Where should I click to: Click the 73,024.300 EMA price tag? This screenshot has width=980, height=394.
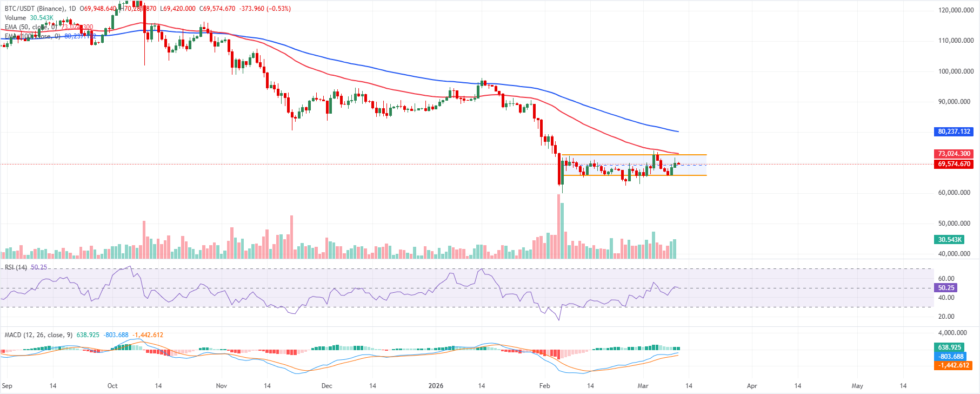click(x=954, y=154)
